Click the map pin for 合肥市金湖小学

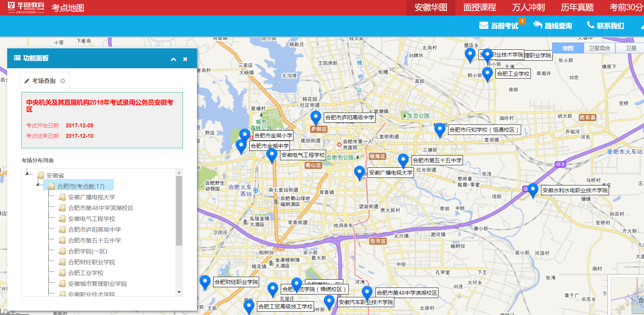(x=245, y=136)
